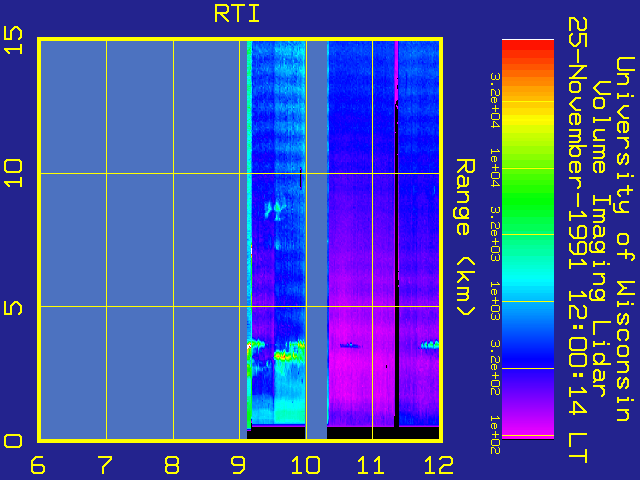Click the cyan cloud echo near hour 12

click(x=430, y=345)
